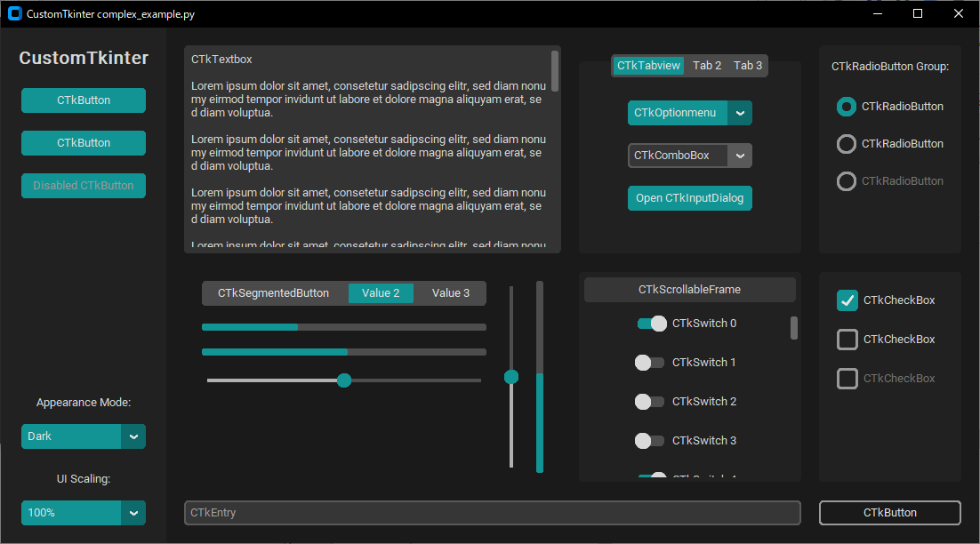Toggle CTkSwitch 1 on
The height and width of the screenshot is (544, 980).
tap(649, 363)
